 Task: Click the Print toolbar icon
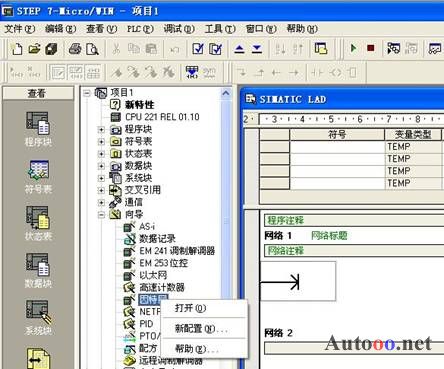coord(75,49)
